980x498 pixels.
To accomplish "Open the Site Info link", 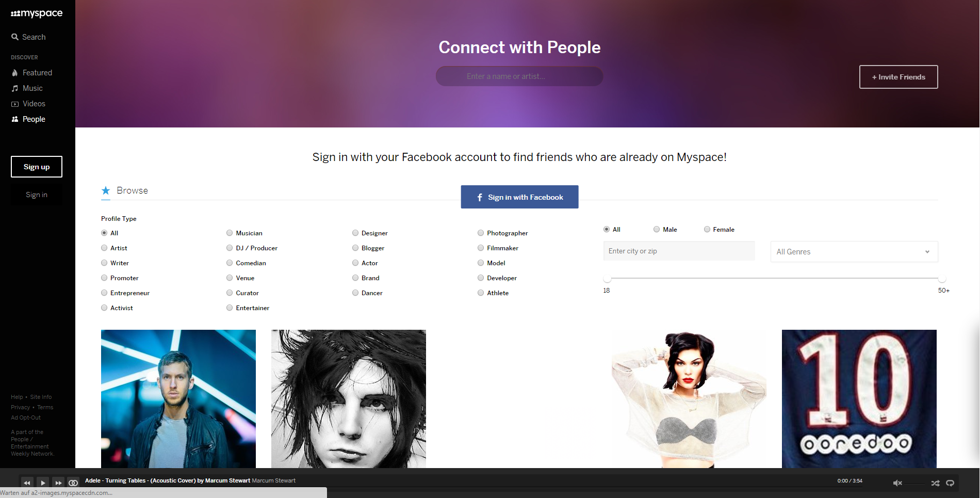I will tap(41, 397).
